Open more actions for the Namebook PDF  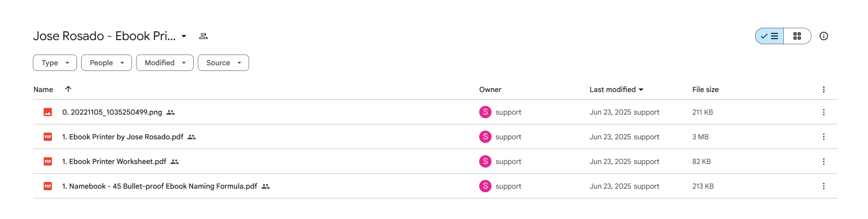[x=824, y=186]
